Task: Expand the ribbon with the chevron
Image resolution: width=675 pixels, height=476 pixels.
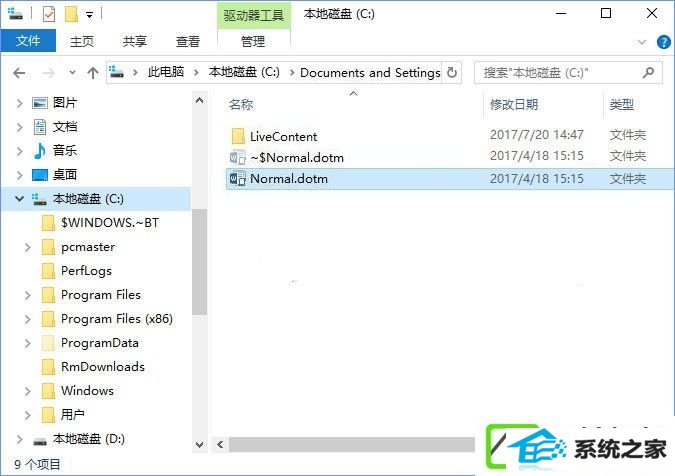Action: coord(641,42)
